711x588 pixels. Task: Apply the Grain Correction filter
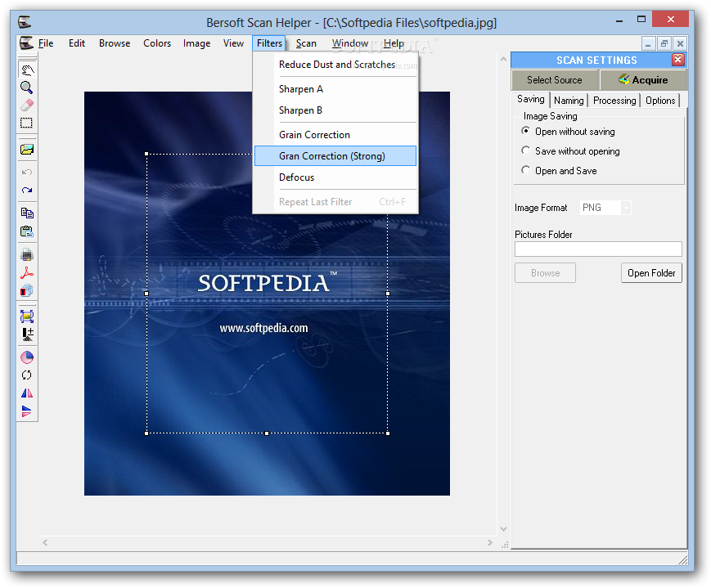(x=335, y=135)
